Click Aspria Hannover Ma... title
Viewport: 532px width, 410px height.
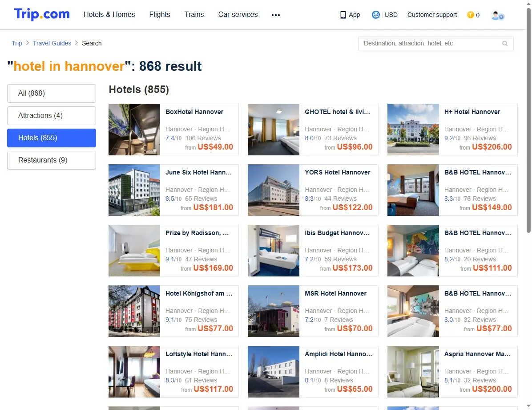pyautogui.click(x=477, y=354)
